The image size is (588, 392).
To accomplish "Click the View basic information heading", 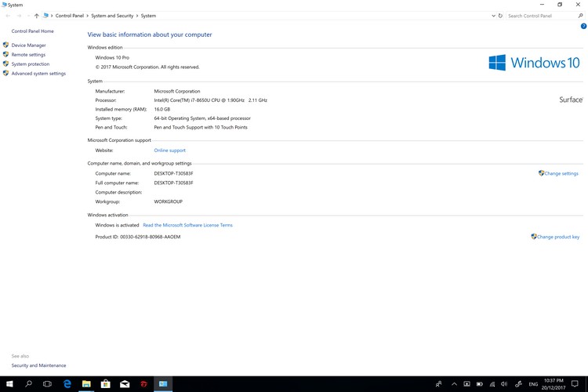I will pyautogui.click(x=150, y=34).
